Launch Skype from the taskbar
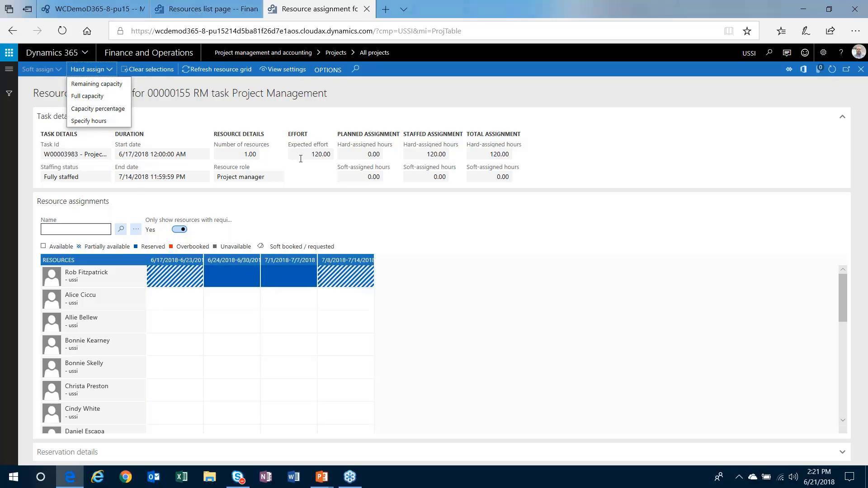868x488 pixels. pos(238,477)
